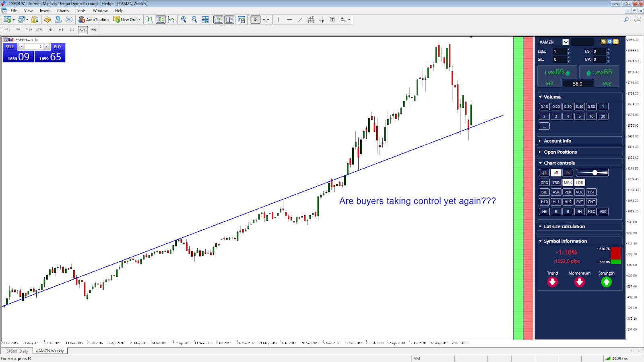Open a New Order from toolbar
Image resolution: width=644 pixels, height=362 pixels.
tap(127, 19)
